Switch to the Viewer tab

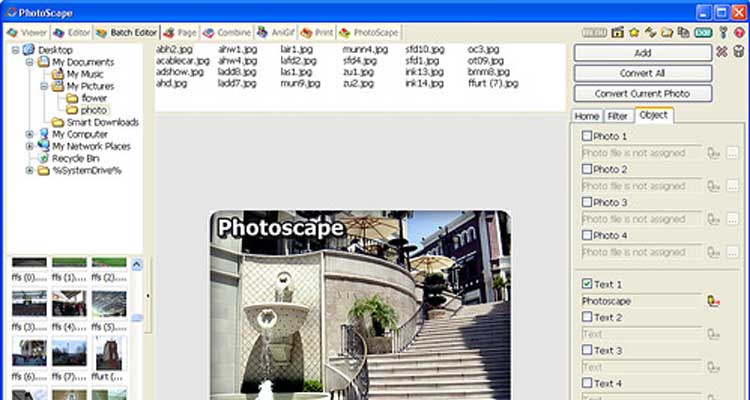click(28, 33)
